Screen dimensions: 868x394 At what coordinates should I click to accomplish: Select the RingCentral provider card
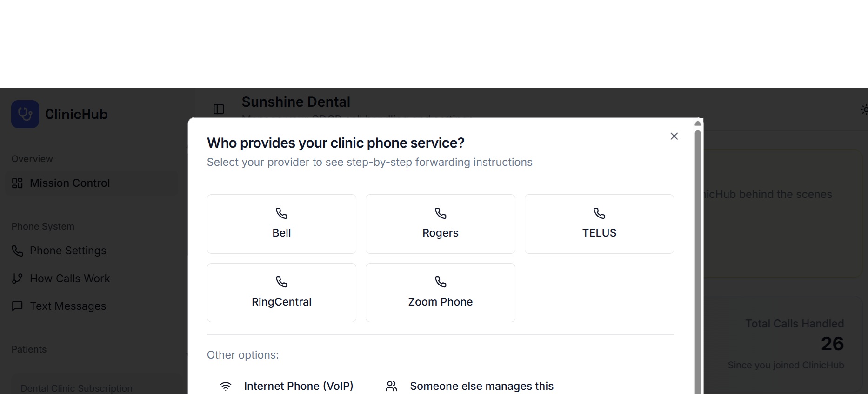281,292
